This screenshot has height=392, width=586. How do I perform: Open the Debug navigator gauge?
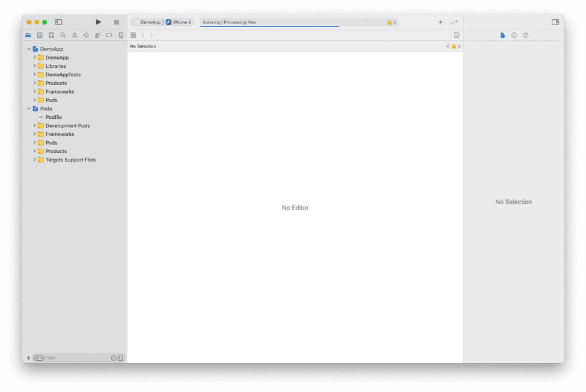pos(97,35)
